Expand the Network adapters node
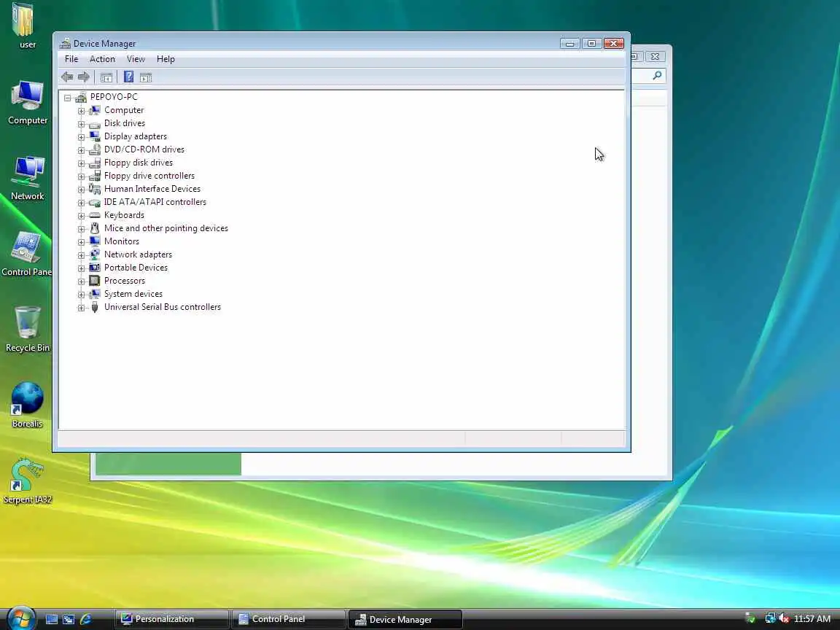 pyautogui.click(x=82, y=255)
